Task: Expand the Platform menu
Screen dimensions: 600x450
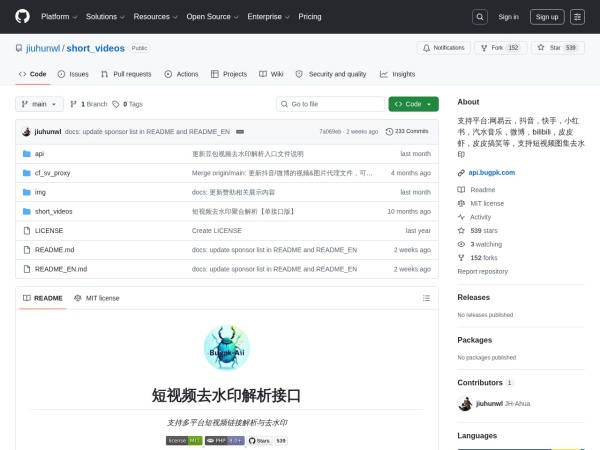Action: coord(59,16)
